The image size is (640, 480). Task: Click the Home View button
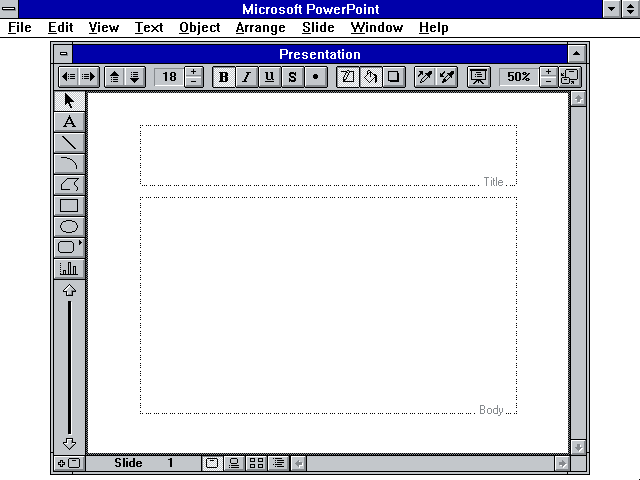point(569,77)
